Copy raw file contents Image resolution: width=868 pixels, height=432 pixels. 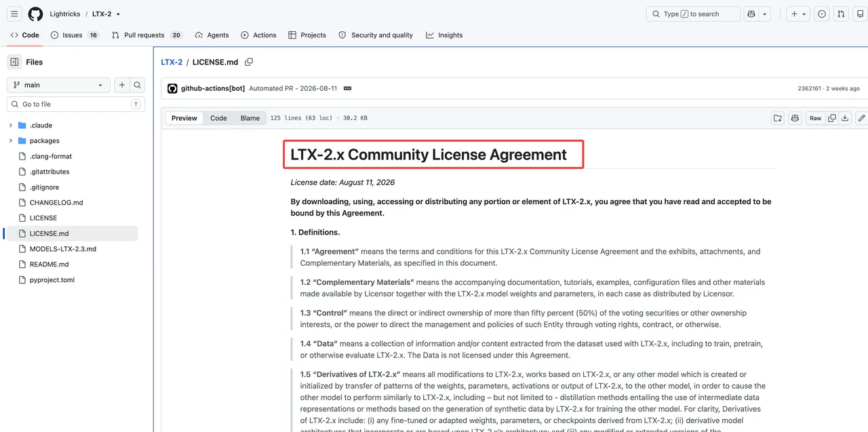tap(832, 118)
